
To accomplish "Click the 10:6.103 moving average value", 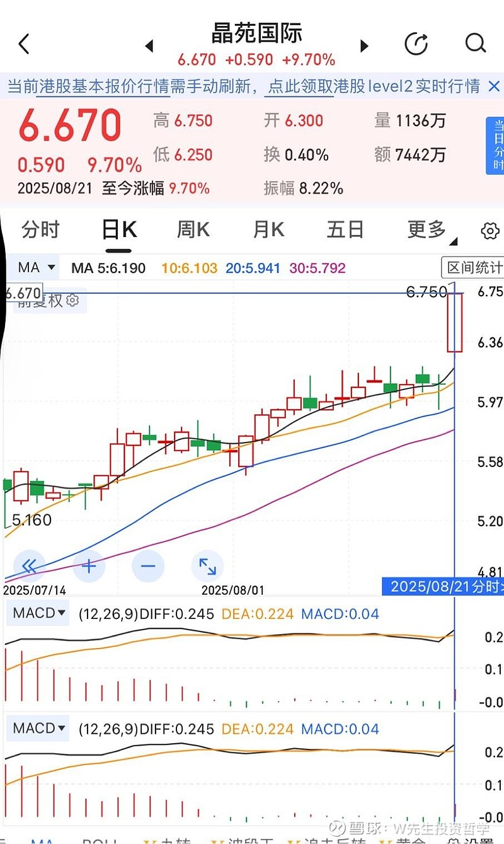I will click(190, 268).
